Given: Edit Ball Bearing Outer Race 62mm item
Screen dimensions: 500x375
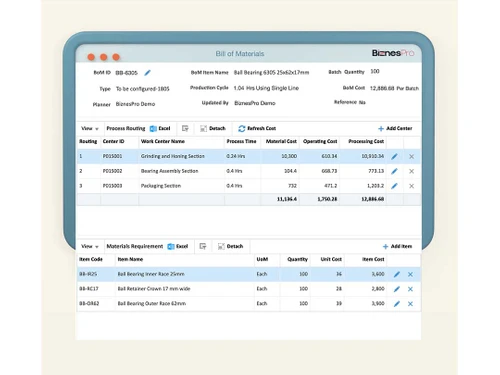Looking at the screenshot, I should point(397,304).
